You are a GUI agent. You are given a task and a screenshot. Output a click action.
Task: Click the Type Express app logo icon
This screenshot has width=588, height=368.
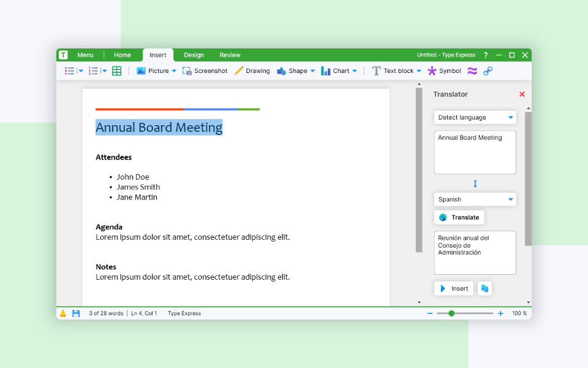(63, 55)
